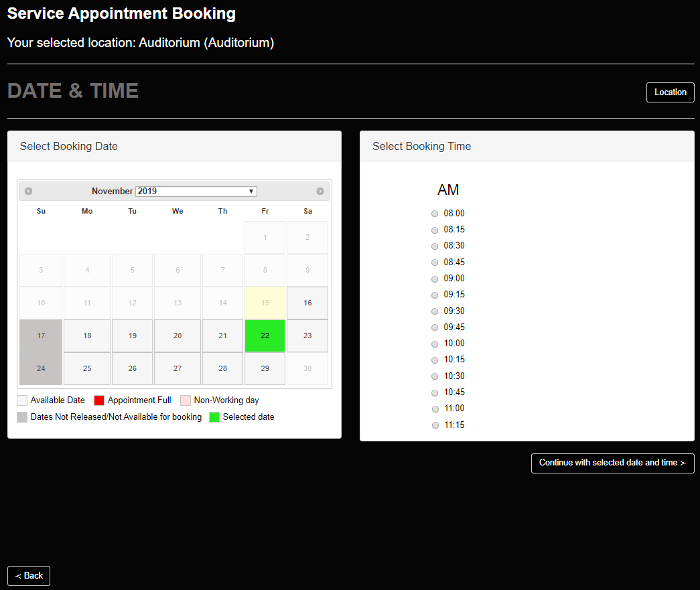Select the 11:15 time slot

click(x=435, y=425)
